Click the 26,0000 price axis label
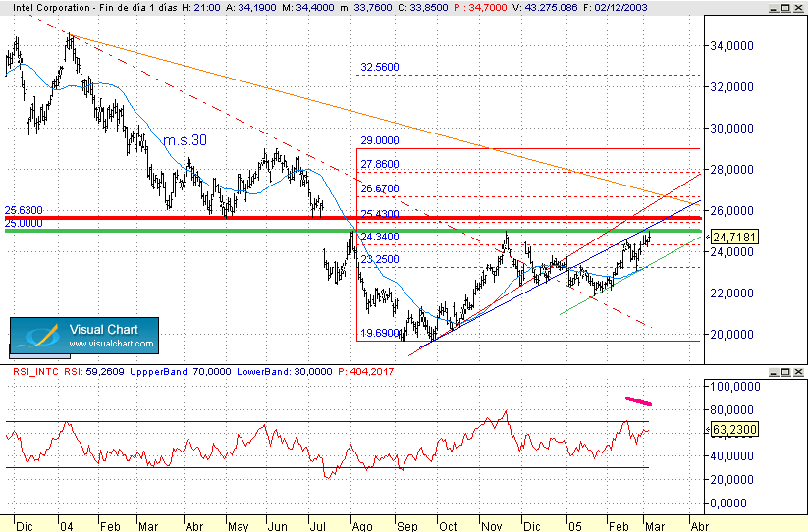 [x=731, y=211]
